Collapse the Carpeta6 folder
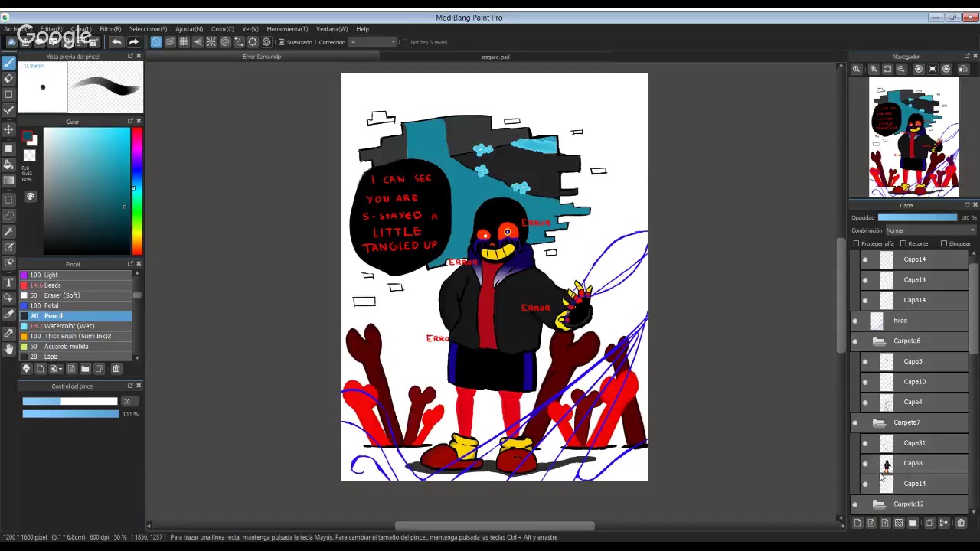Viewport: 980px width, 551px height. click(879, 341)
